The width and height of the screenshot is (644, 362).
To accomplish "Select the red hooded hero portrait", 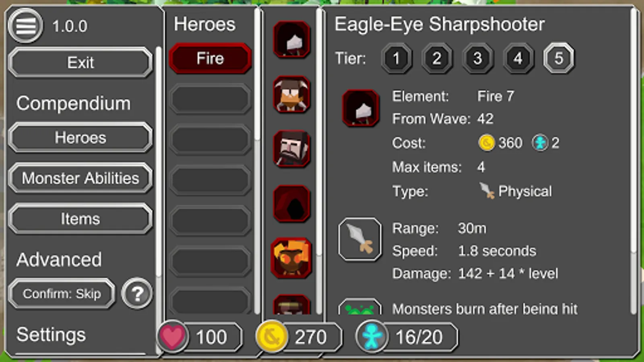I will (x=291, y=204).
